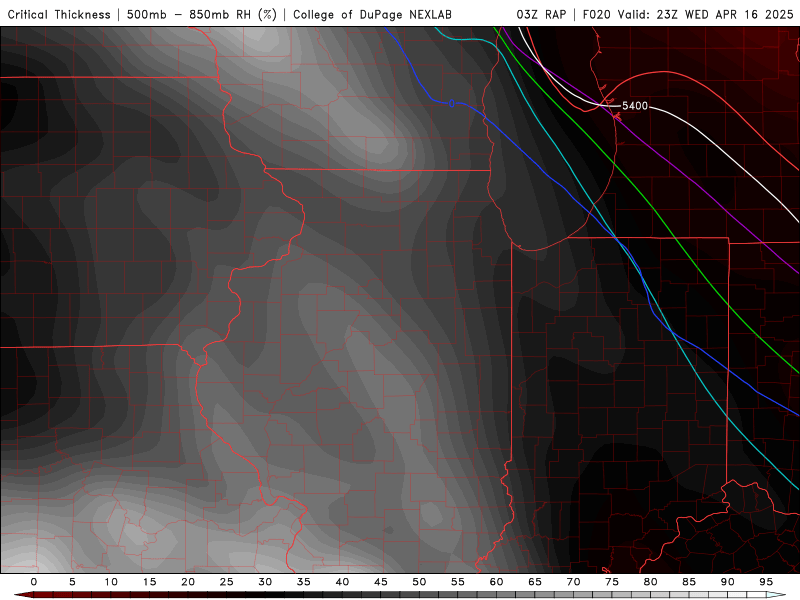Click the "0" label on the blue contour

click(x=452, y=104)
